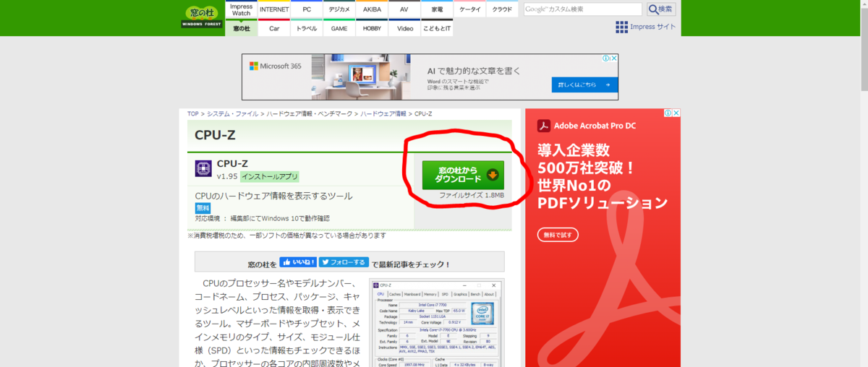Image resolution: width=868 pixels, height=367 pixels.
Task: Open the こどもとIT site tab
Action: tap(438, 28)
